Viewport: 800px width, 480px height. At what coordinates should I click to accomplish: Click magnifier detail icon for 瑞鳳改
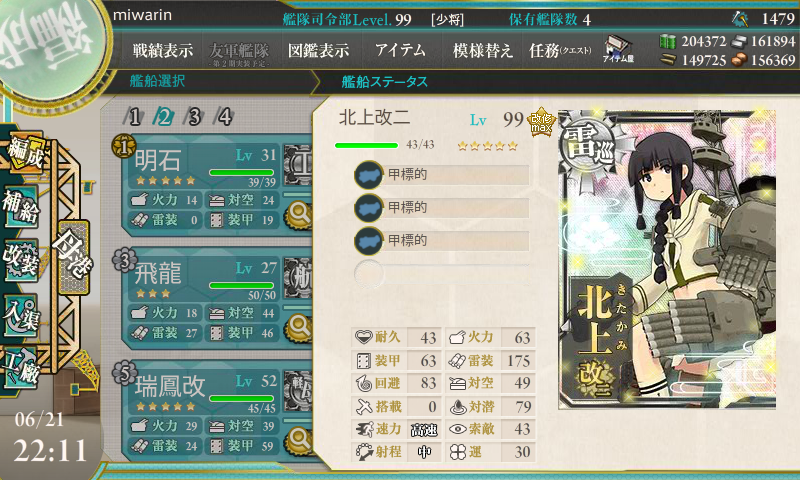pos(299,440)
